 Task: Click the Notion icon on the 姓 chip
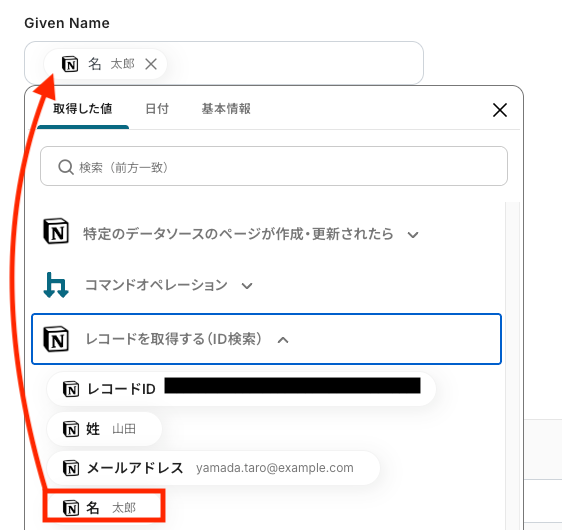click(71, 429)
